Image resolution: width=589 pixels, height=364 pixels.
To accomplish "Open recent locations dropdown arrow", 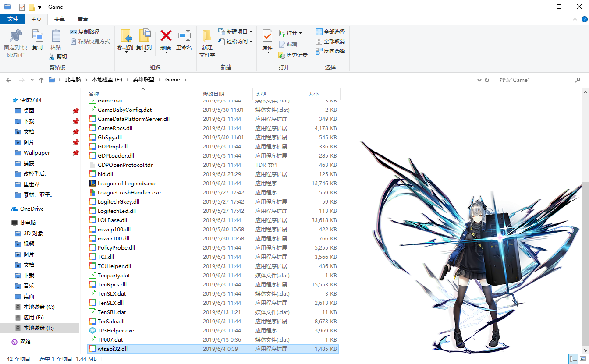I will 32,80.
